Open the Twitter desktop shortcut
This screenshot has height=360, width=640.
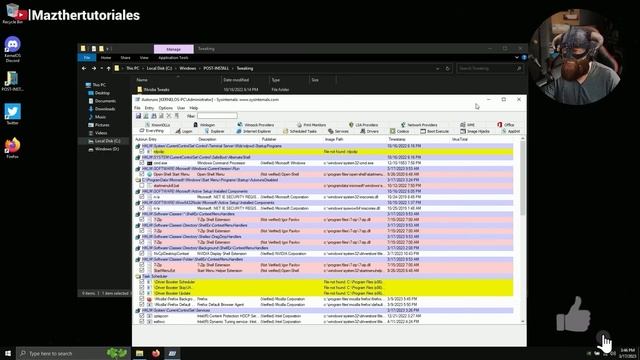13,114
